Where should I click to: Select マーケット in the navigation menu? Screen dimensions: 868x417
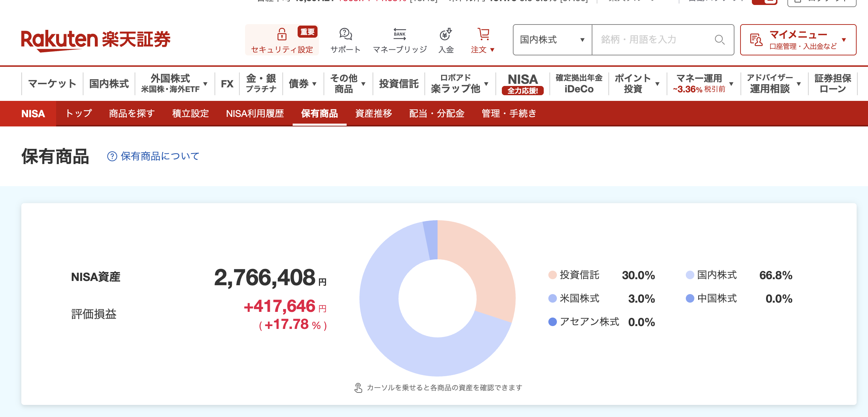pos(51,83)
